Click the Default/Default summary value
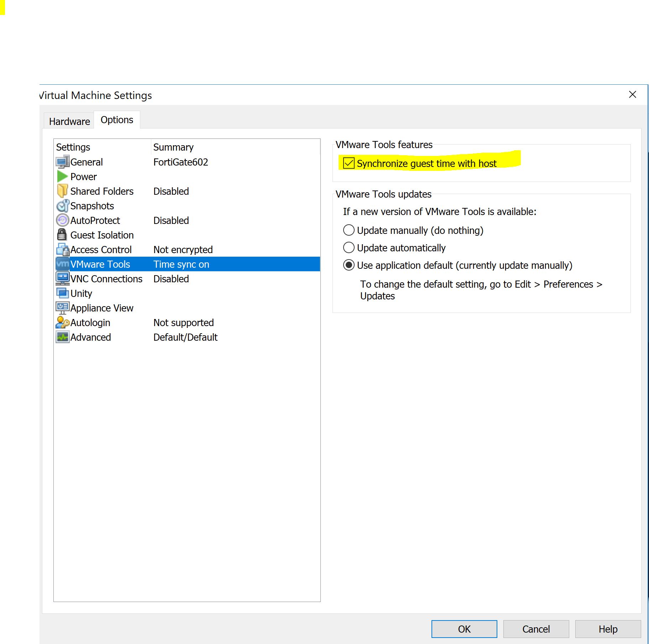This screenshot has width=649, height=644. (x=185, y=337)
